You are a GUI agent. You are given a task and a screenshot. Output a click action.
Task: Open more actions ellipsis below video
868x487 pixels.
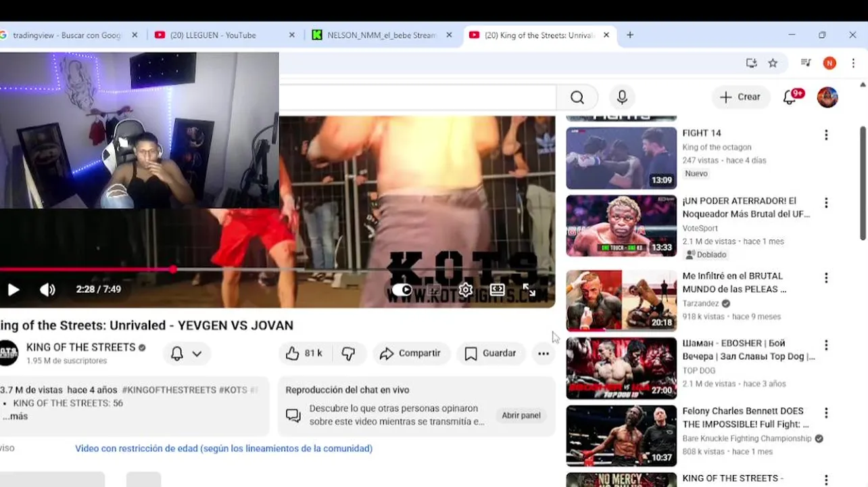544,353
